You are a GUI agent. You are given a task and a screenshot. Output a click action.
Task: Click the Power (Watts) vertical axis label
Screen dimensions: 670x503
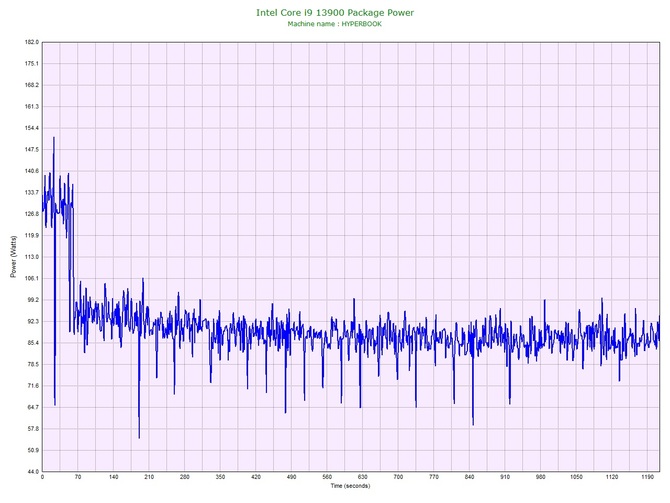point(13,257)
